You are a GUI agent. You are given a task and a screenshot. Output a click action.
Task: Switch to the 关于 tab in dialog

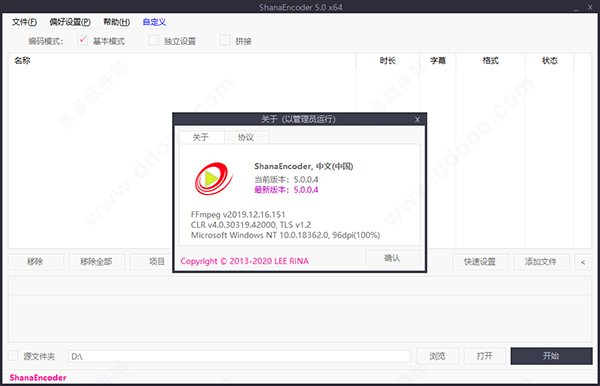point(201,137)
